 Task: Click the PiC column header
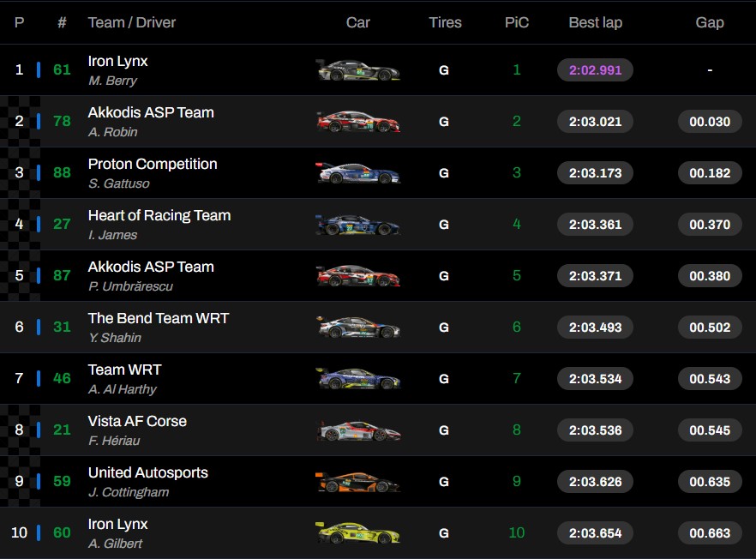point(517,22)
